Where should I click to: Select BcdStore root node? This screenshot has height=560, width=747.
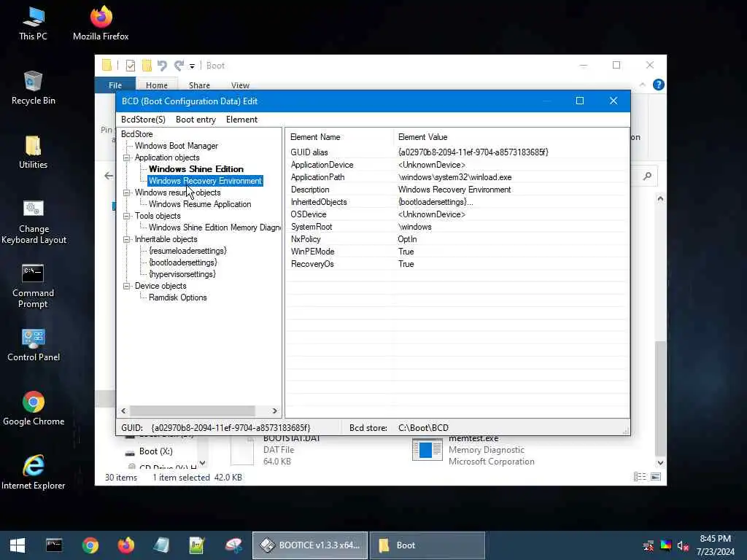tap(136, 134)
